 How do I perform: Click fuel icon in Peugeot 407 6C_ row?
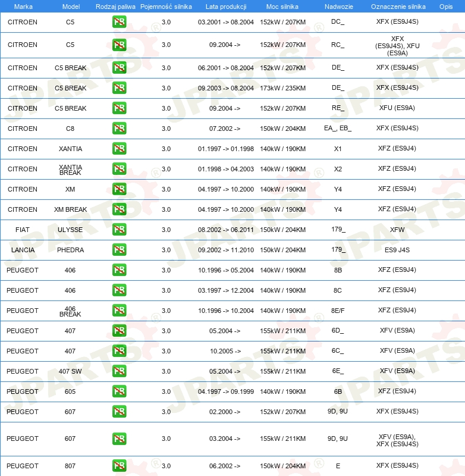point(119,351)
